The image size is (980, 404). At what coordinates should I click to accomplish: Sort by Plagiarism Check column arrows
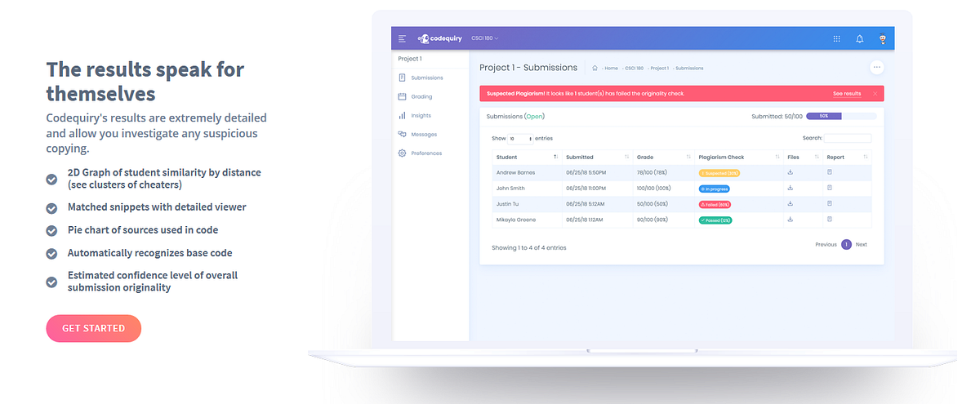click(x=777, y=157)
